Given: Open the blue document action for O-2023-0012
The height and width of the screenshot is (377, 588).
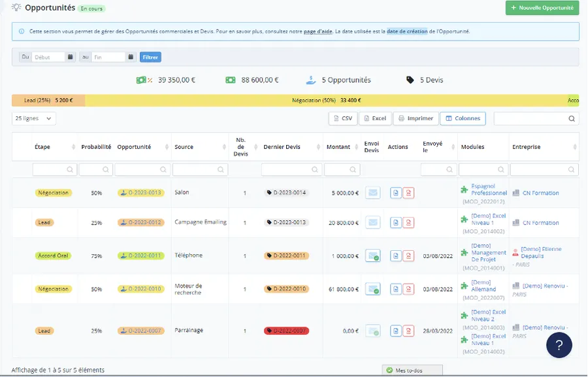Looking at the screenshot, I should click(x=396, y=223).
